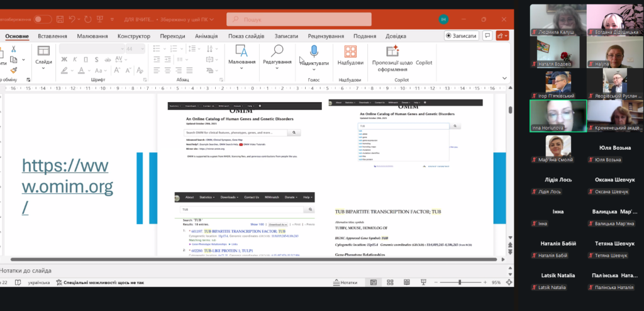Click the zoom slider in status bar
The height and width of the screenshot is (311, 644).
[460, 283]
